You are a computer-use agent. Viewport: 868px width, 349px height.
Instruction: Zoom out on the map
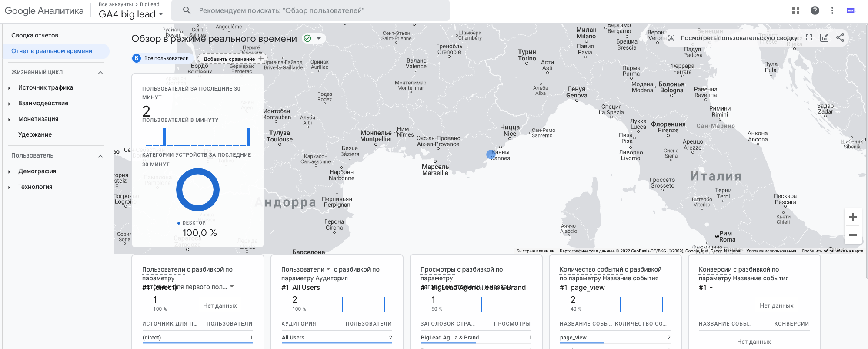pyautogui.click(x=853, y=235)
